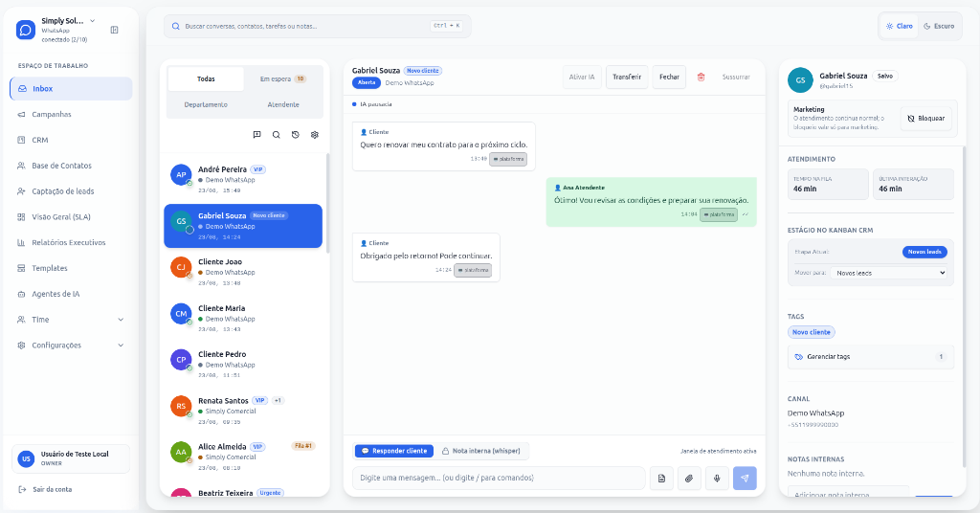The height and width of the screenshot is (513, 980).
Task: Click the red trash delete icon
Action: tap(702, 77)
